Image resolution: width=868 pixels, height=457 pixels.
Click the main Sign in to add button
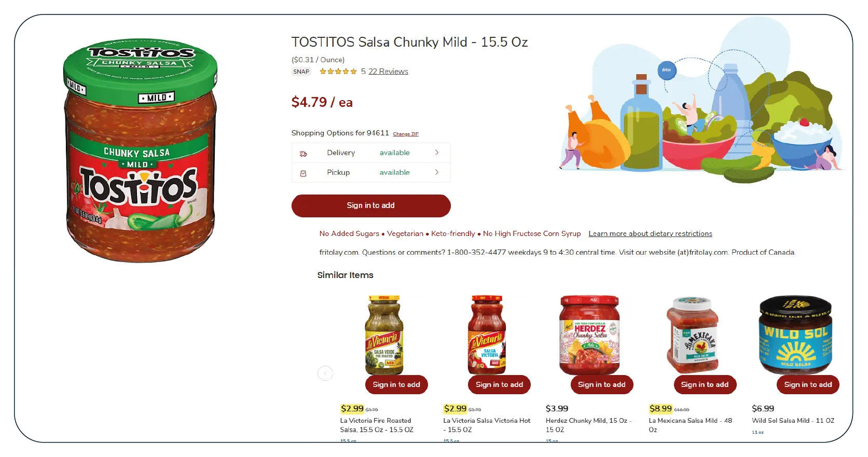click(371, 205)
